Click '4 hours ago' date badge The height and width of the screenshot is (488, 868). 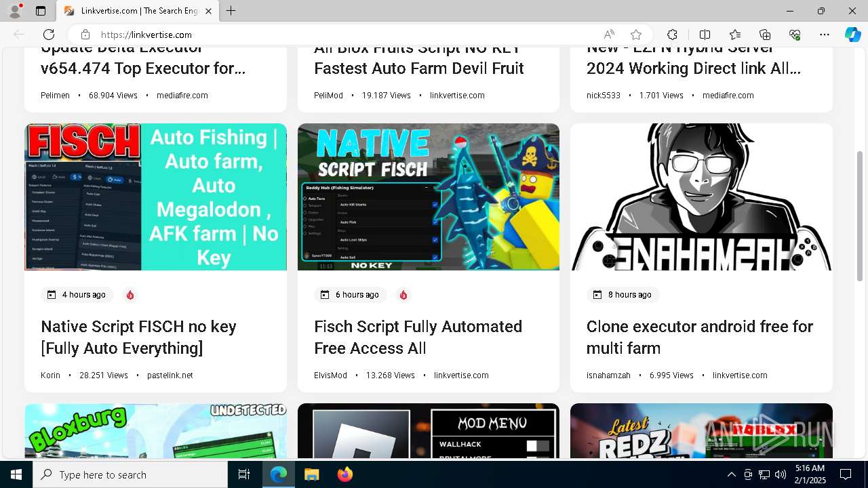pyautogui.click(x=76, y=295)
